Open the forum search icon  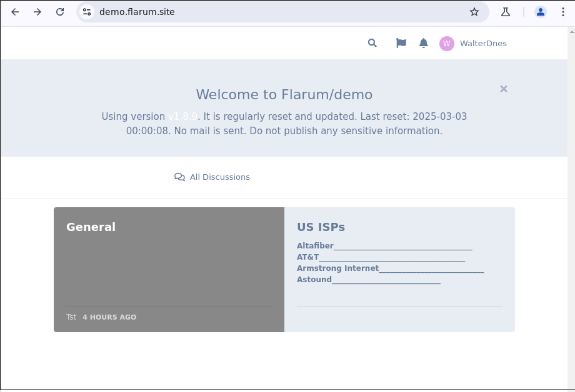point(372,43)
